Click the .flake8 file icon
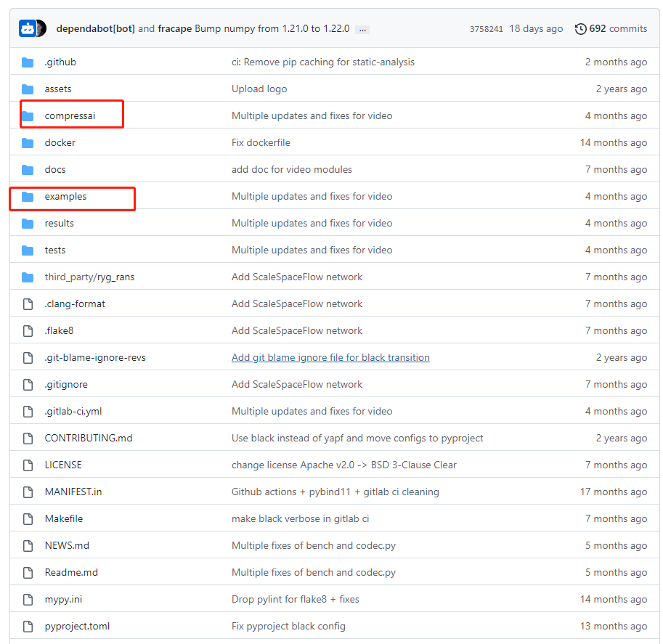663x644 pixels. tap(28, 330)
